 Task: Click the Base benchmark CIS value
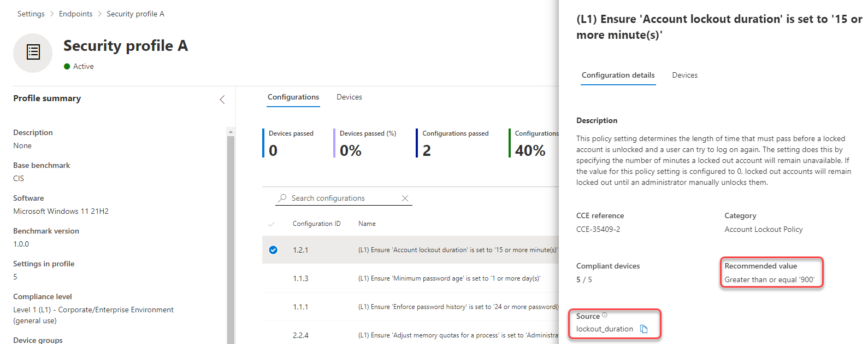[x=19, y=178]
